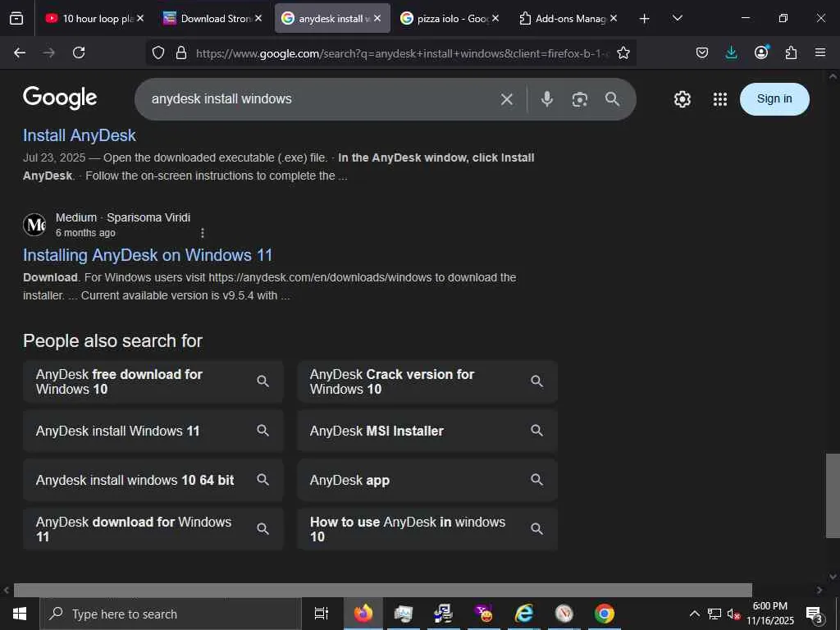
Task: Open Task View on taskbar
Action: tap(322, 614)
